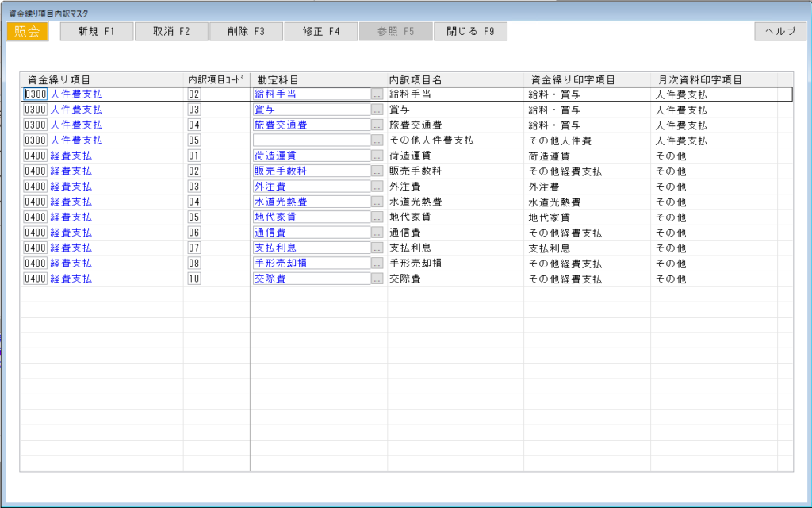812x508 pixels.
Task: Click code field 06 in 通信費 row
Action: pos(194,233)
